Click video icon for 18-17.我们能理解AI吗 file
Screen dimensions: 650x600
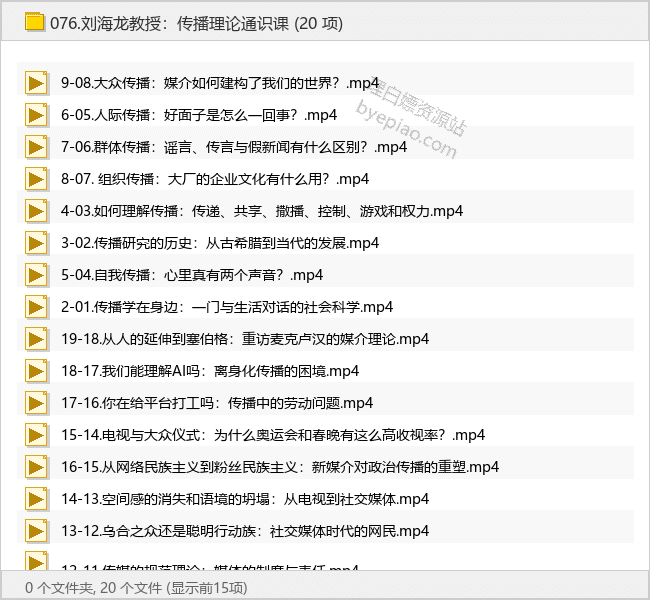[x=36, y=371]
